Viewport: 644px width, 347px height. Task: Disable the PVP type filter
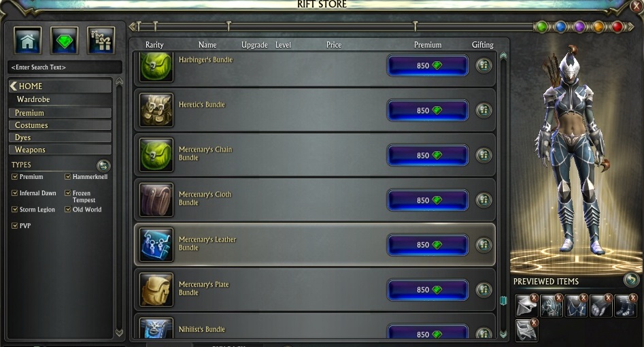point(15,225)
